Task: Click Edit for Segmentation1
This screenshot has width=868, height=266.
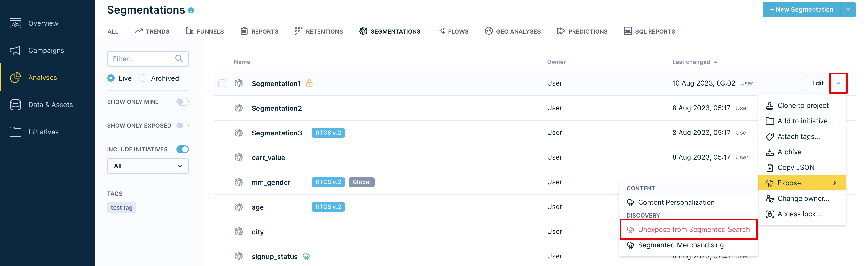Action: (x=817, y=83)
